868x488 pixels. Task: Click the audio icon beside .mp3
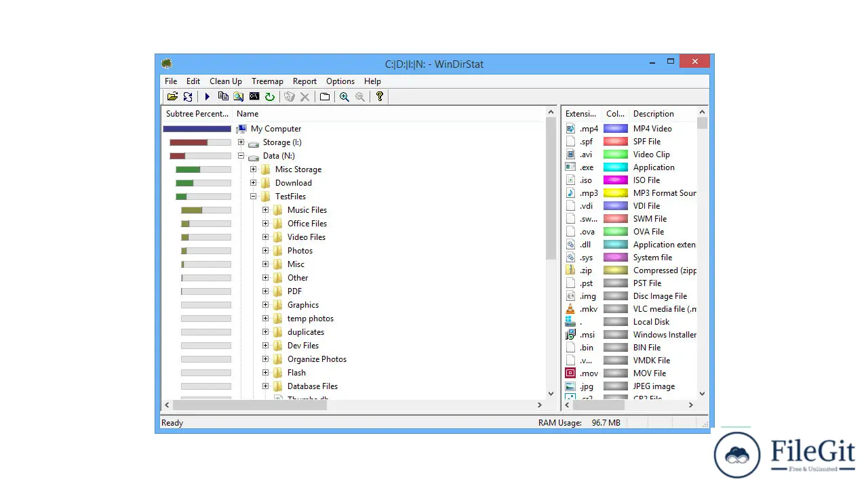[x=570, y=193]
